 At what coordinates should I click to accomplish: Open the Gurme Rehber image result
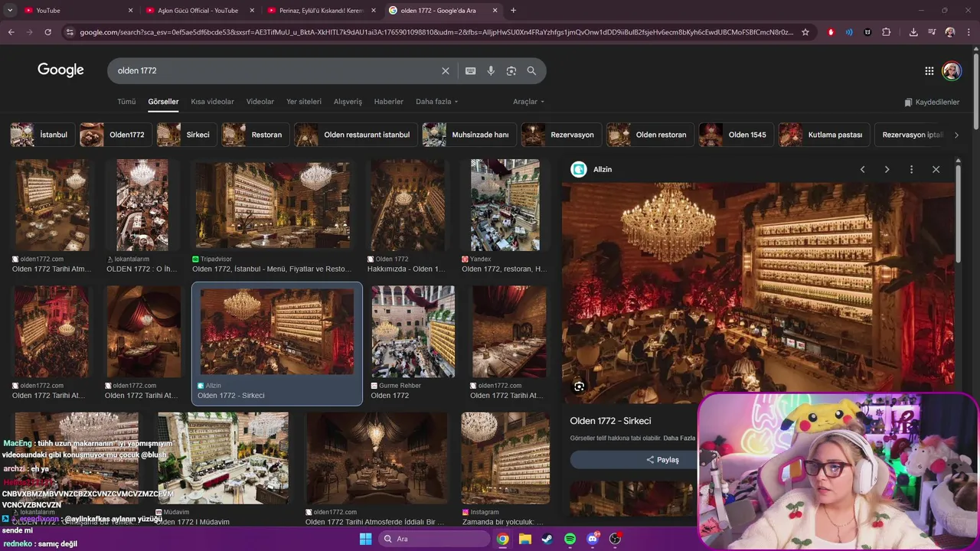click(x=413, y=343)
